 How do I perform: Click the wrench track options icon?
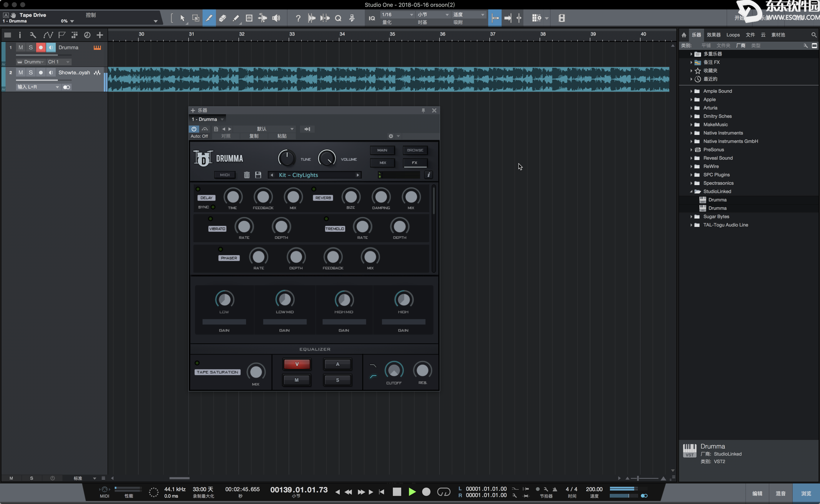point(33,35)
